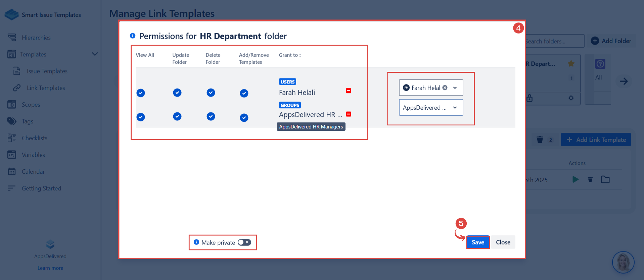This screenshot has width=644, height=280.
Task: Uncheck View All for Farah Helali
Action: [x=141, y=93]
